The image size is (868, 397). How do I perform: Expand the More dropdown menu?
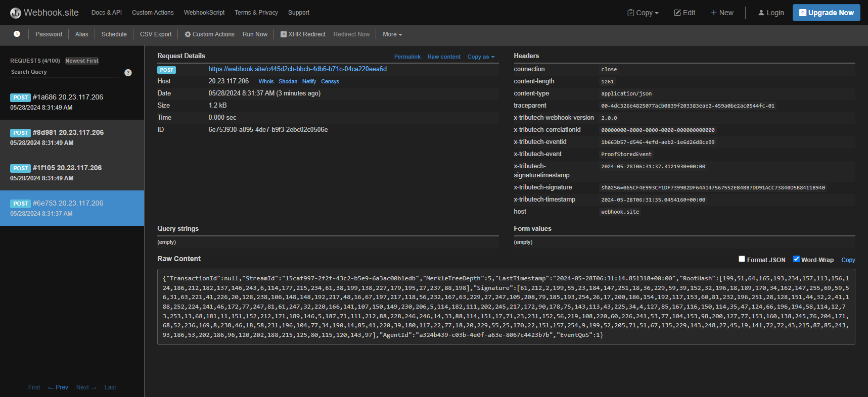point(392,34)
